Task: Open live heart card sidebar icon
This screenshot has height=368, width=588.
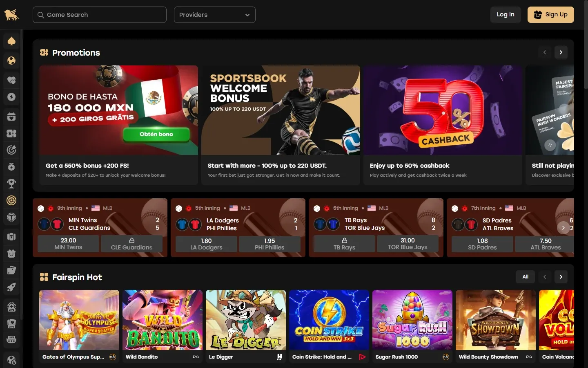Action: [11, 323]
